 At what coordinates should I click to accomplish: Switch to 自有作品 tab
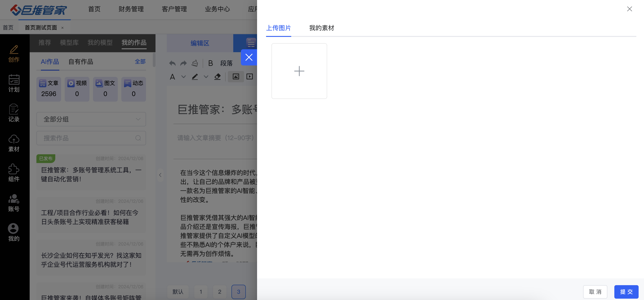point(81,62)
